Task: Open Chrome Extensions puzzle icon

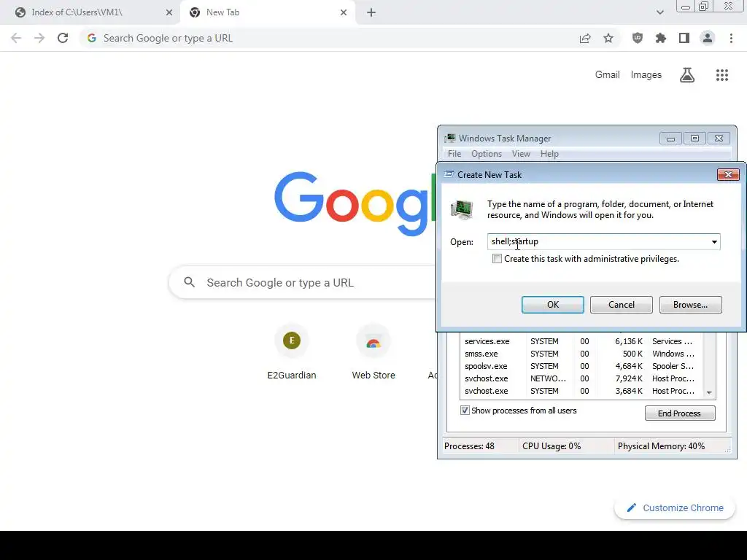Action: pyautogui.click(x=661, y=38)
